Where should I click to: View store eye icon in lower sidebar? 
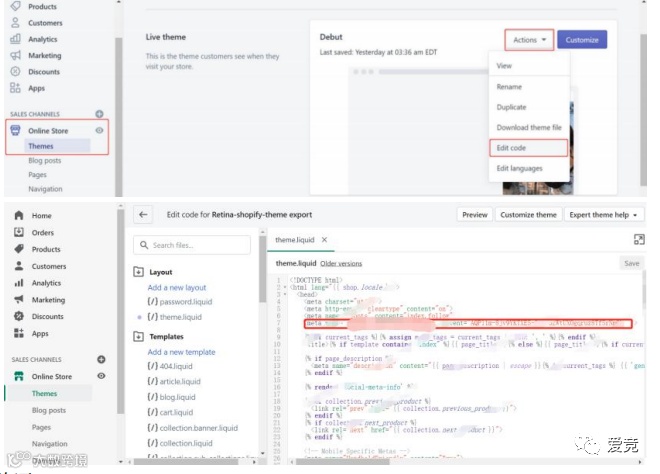[x=101, y=376]
